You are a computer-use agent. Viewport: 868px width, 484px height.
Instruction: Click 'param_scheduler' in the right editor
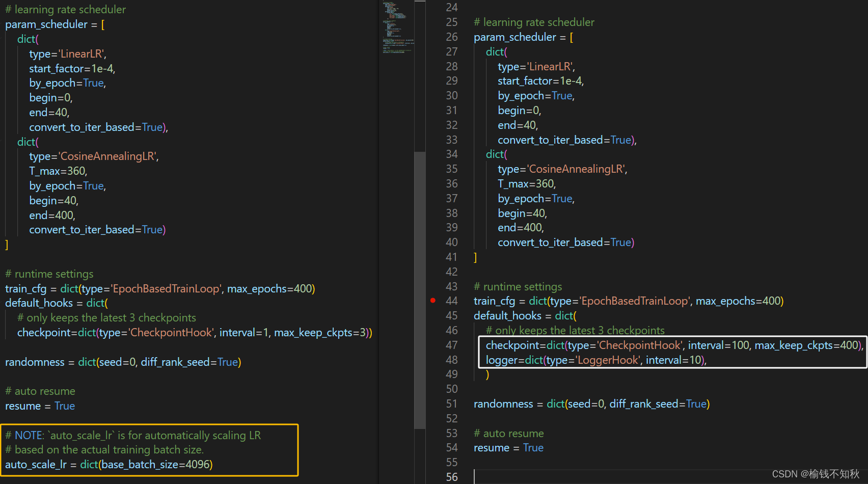click(515, 37)
